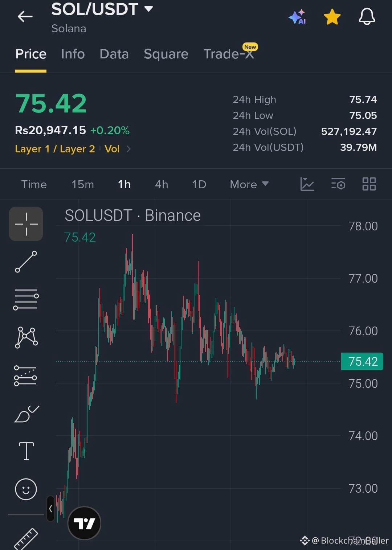Switch to the Data tab

click(x=114, y=54)
